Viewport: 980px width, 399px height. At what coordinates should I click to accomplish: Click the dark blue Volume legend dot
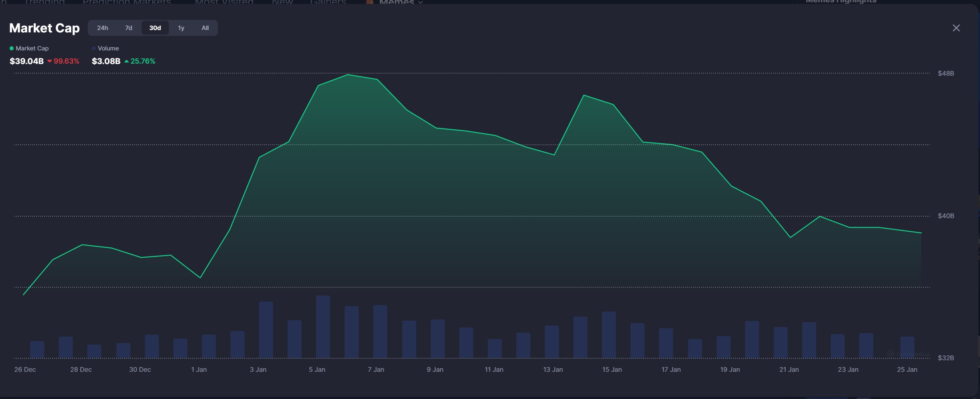pos(94,48)
